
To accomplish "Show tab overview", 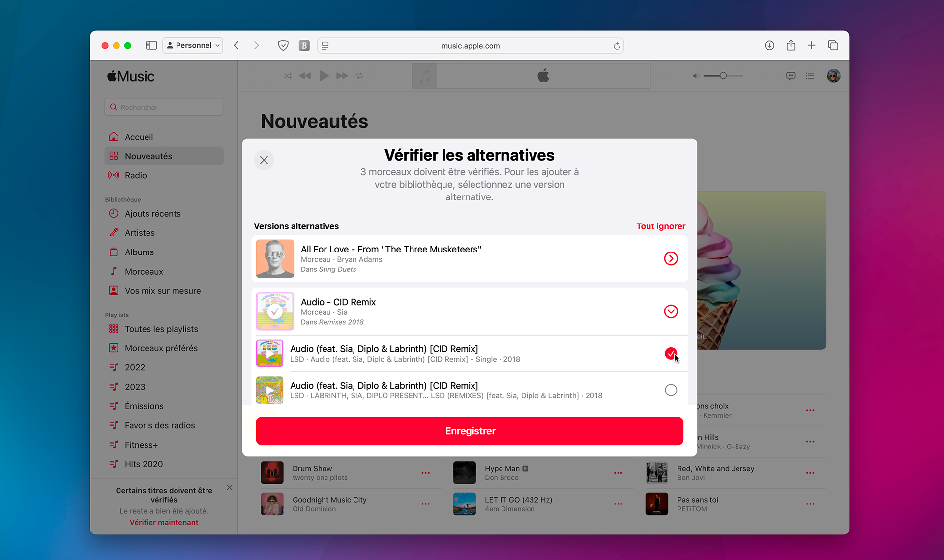I will (833, 46).
